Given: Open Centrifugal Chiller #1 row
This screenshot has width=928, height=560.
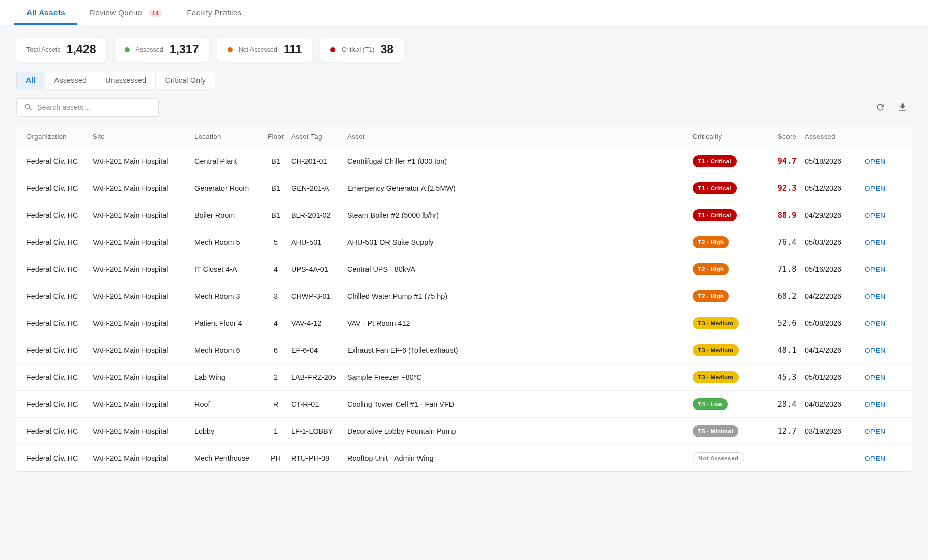Looking at the screenshot, I should (x=875, y=161).
